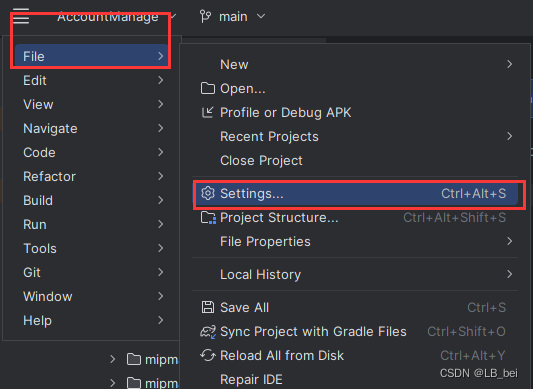Expand the first mipmap folder chevron

pos(113,359)
